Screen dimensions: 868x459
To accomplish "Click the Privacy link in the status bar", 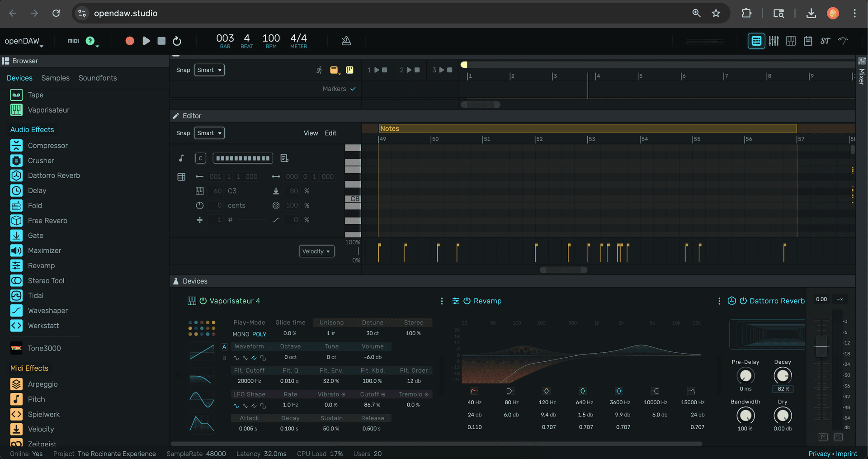I will coord(819,454).
